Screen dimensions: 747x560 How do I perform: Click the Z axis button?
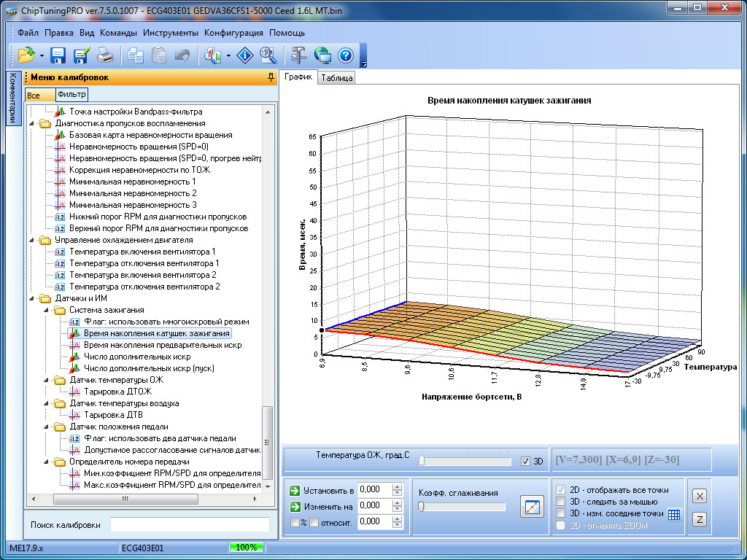point(698,519)
